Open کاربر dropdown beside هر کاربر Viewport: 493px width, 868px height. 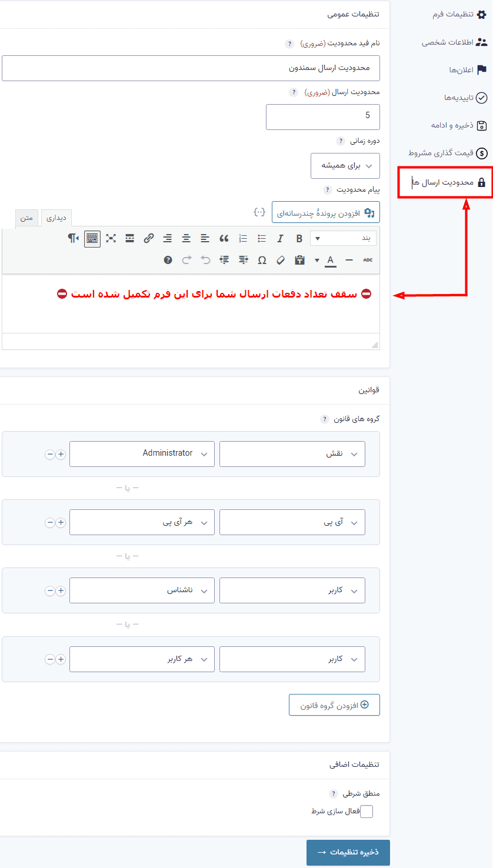coord(292,659)
